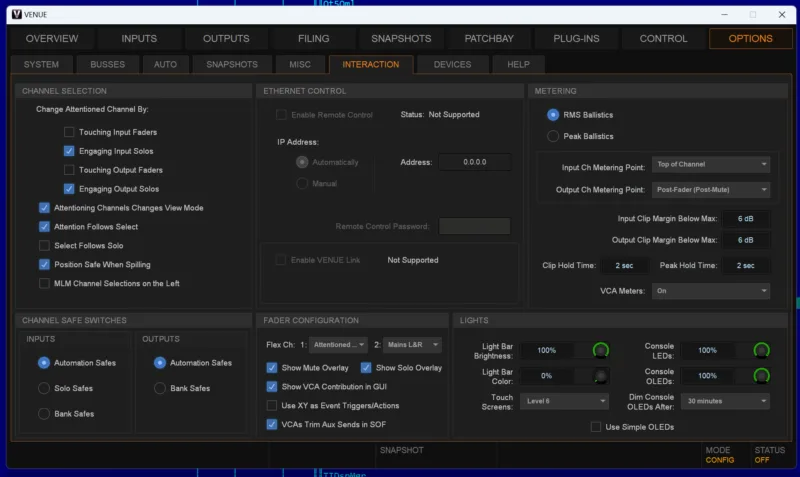Open the SNAPSHOTS options sub-tab
The image size is (800, 477).
pos(232,65)
